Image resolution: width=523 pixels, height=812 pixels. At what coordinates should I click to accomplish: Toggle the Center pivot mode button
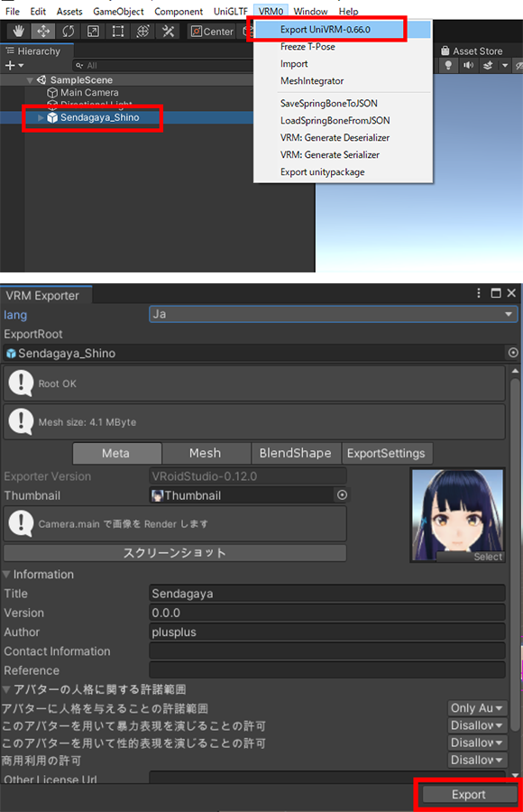[212, 32]
